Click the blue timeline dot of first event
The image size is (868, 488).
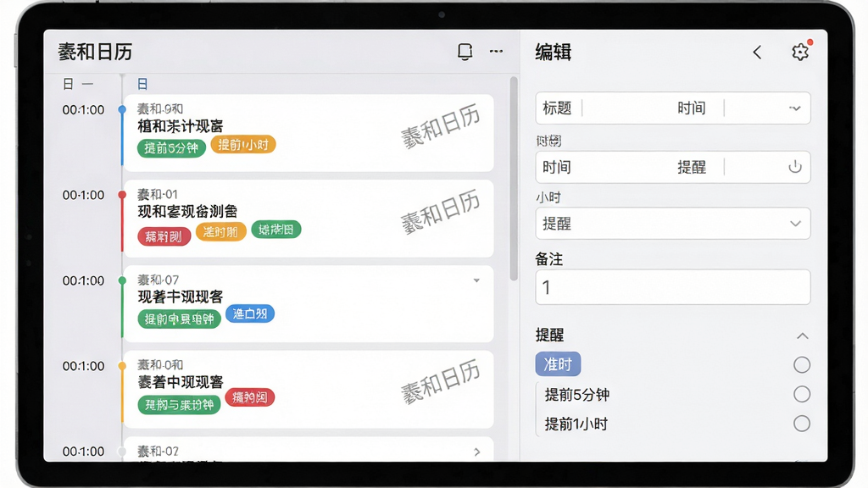[x=122, y=109]
